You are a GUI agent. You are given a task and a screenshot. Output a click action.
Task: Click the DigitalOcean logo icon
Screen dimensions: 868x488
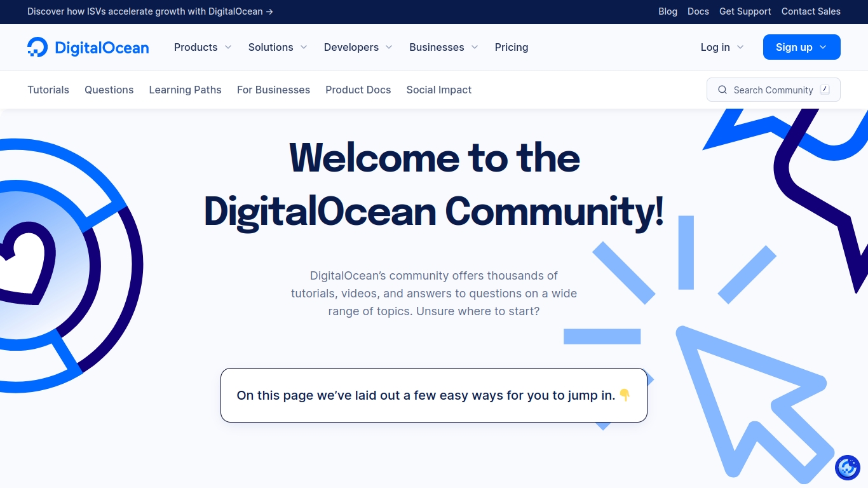click(x=37, y=47)
